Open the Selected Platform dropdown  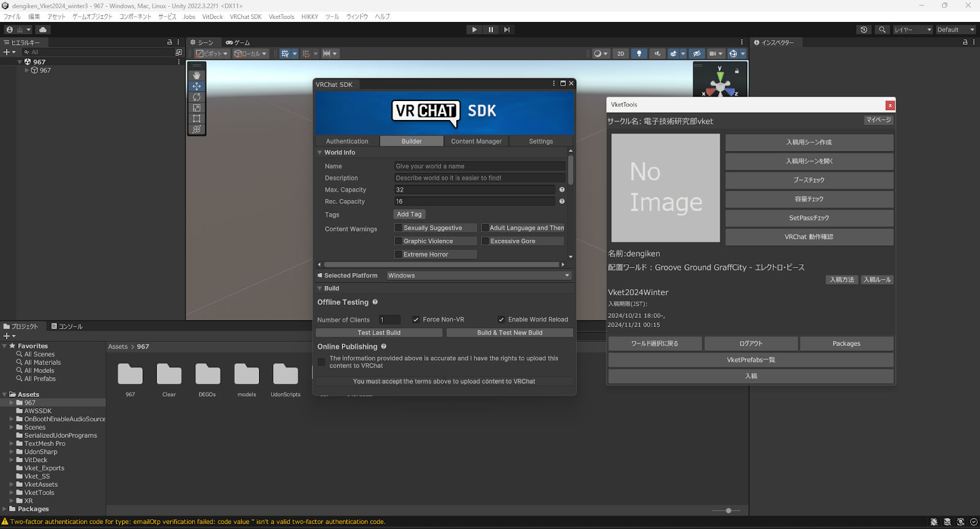478,276
